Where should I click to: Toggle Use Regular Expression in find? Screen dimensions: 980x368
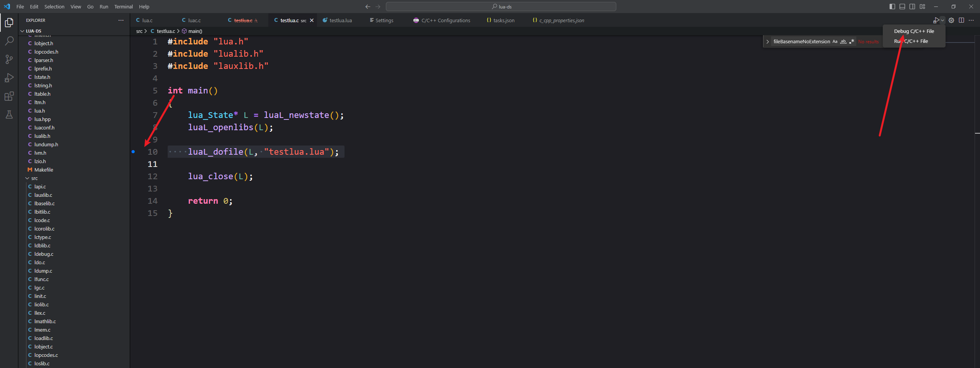click(x=852, y=41)
